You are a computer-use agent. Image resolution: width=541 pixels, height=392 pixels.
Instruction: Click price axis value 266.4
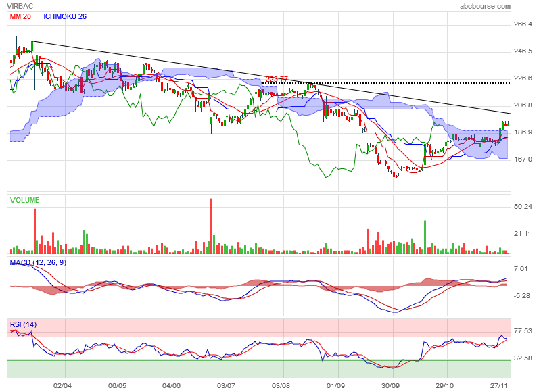click(x=523, y=24)
